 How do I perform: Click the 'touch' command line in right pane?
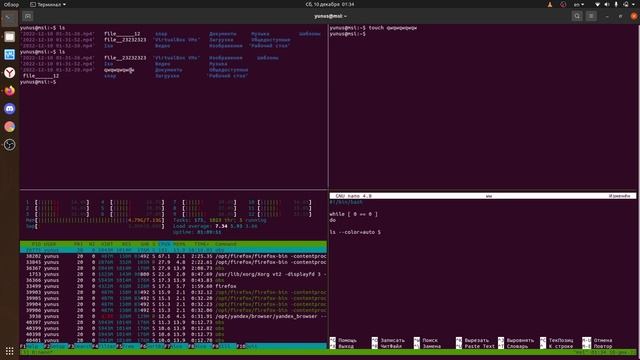coord(373,28)
